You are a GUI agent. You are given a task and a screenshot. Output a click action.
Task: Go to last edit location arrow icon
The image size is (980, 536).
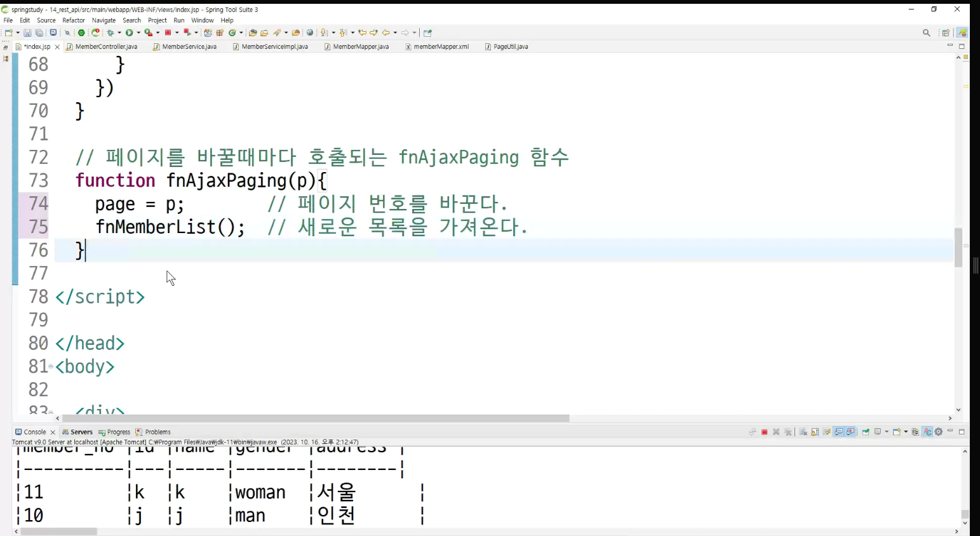[362, 33]
